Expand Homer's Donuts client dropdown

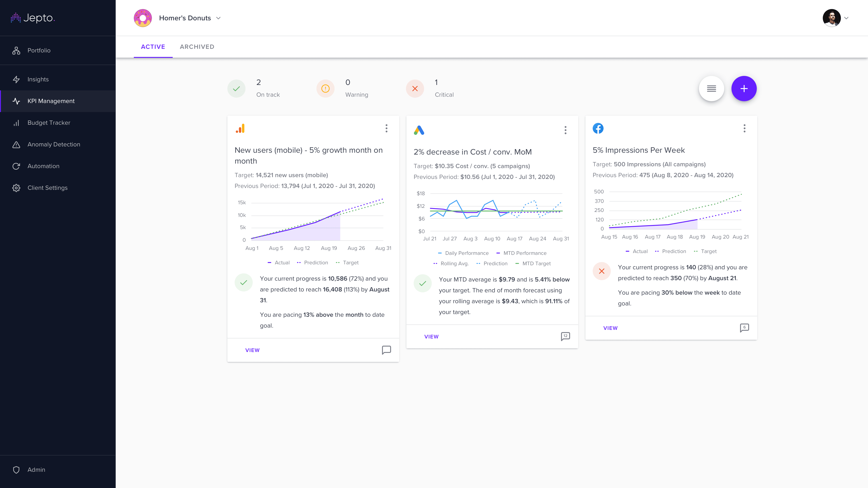[x=218, y=18]
